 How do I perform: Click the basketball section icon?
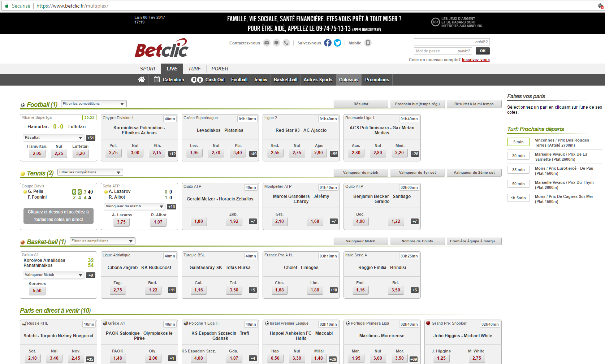click(23, 242)
